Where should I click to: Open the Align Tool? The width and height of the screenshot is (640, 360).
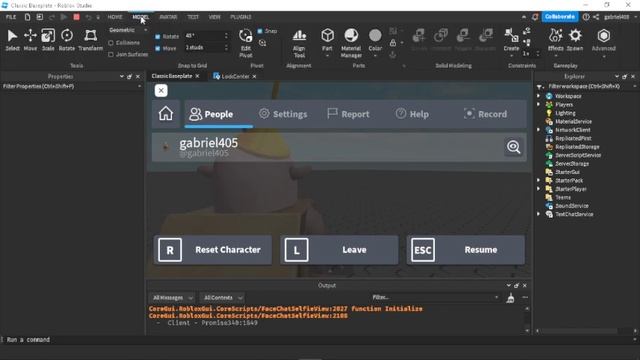click(299, 43)
